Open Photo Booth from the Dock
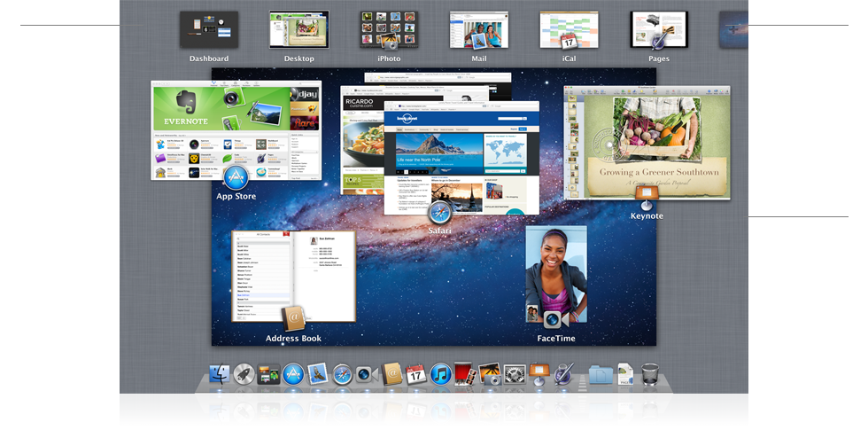This screenshot has height=430, width=868. (x=466, y=375)
